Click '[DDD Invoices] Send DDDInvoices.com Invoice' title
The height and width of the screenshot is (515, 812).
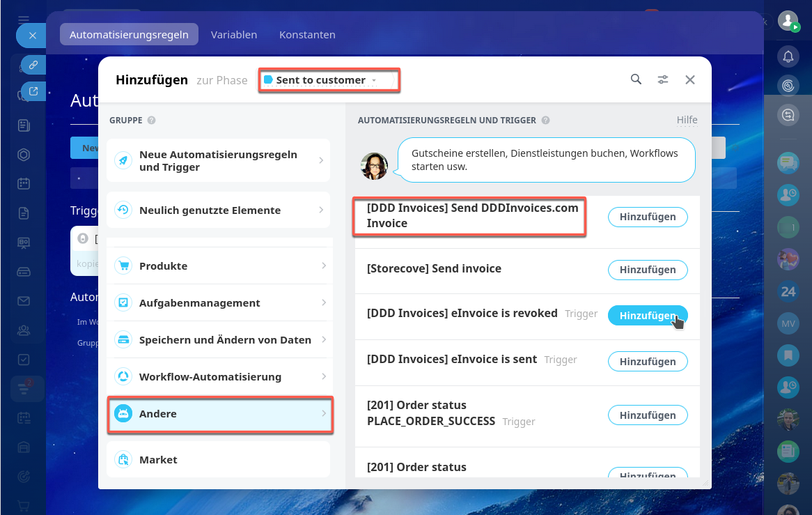(472, 215)
